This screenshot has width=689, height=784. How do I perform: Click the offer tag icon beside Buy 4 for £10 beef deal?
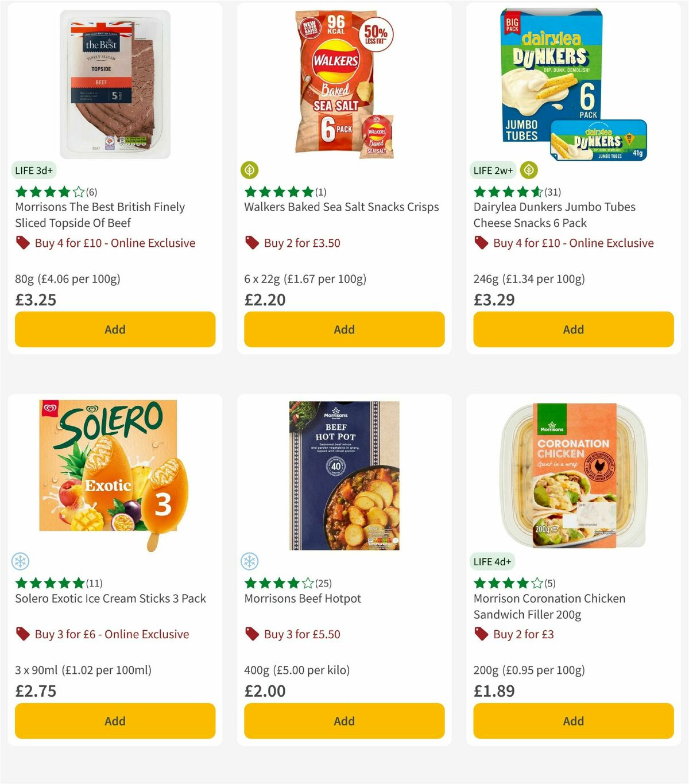click(x=23, y=243)
